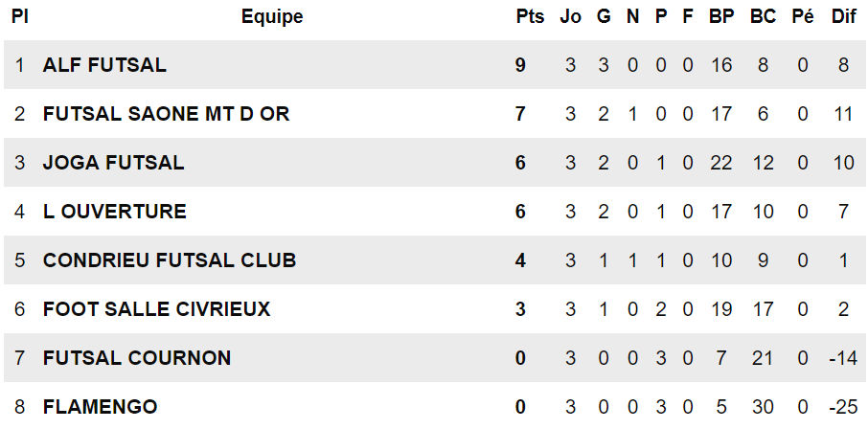Click the Dif column header
This screenshot has height=429, width=868.
(x=843, y=16)
